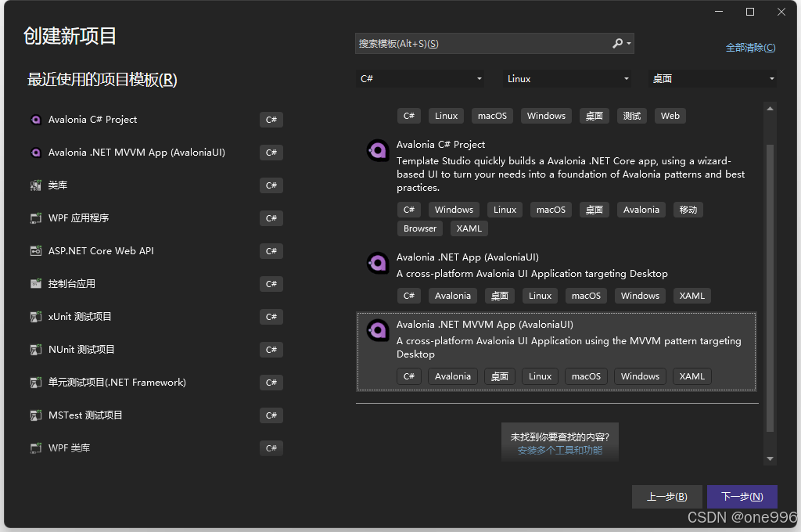
Task: Click the Web tag in the top tag row
Action: pyautogui.click(x=670, y=116)
